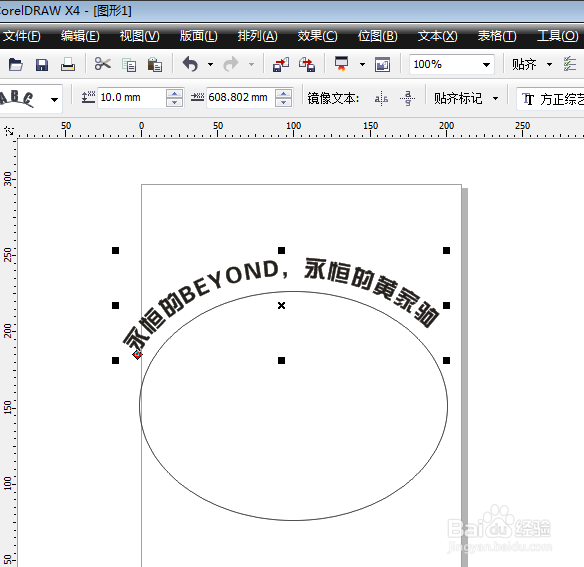Screen dimensions: 584x567
Task: Open the 文本(X) menu
Action: (x=437, y=36)
